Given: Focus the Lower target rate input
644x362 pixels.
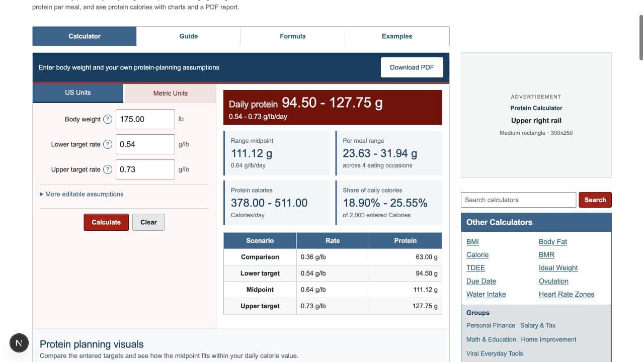Looking at the screenshot, I should click(x=145, y=144).
